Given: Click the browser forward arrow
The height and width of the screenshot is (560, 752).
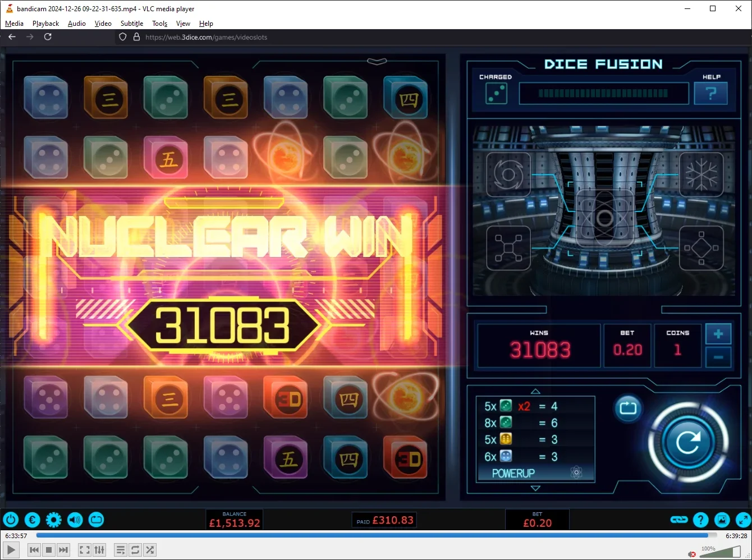Looking at the screenshot, I should pyautogui.click(x=30, y=37).
